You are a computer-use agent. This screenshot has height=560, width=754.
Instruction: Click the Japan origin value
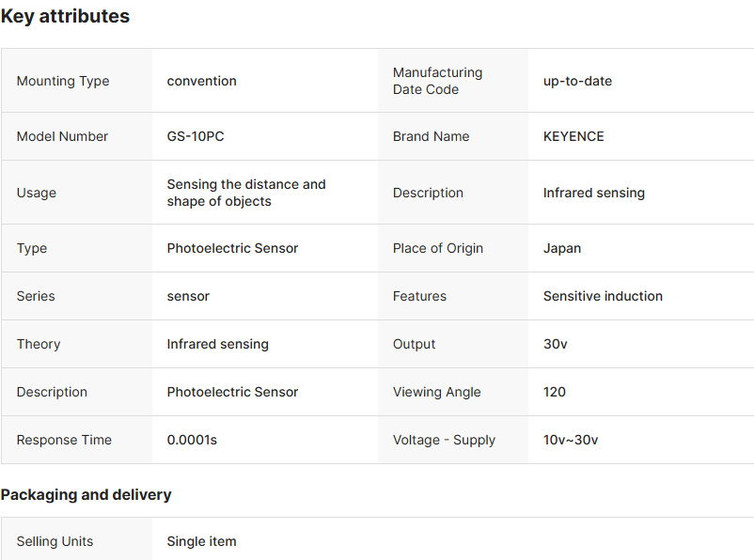click(562, 248)
